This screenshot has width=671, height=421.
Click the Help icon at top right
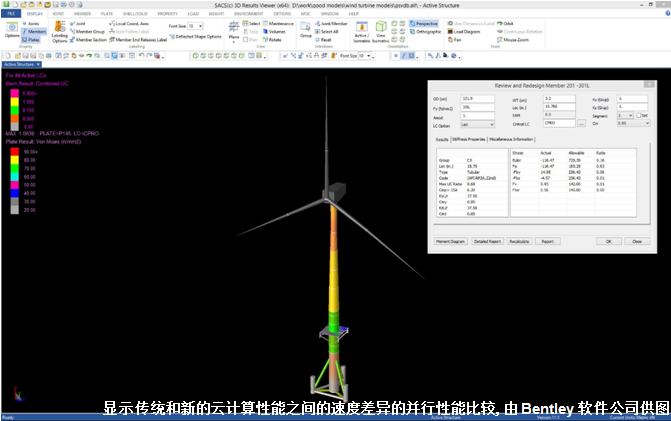[x=668, y=13]
